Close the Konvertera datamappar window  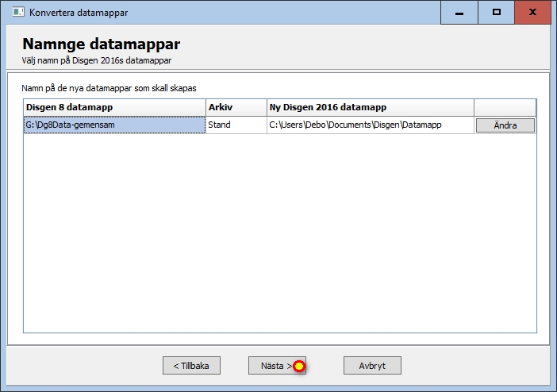tap(532, 13)
